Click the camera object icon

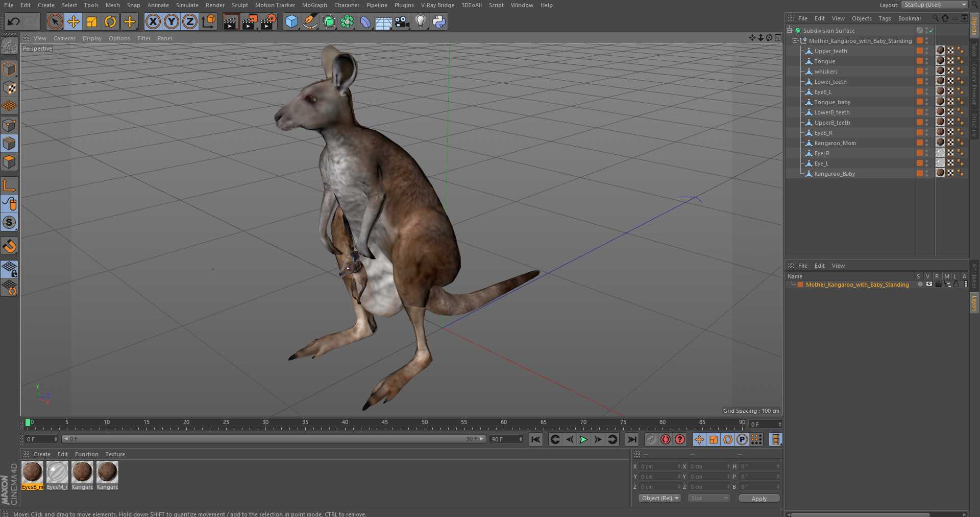tap(402, 21)
